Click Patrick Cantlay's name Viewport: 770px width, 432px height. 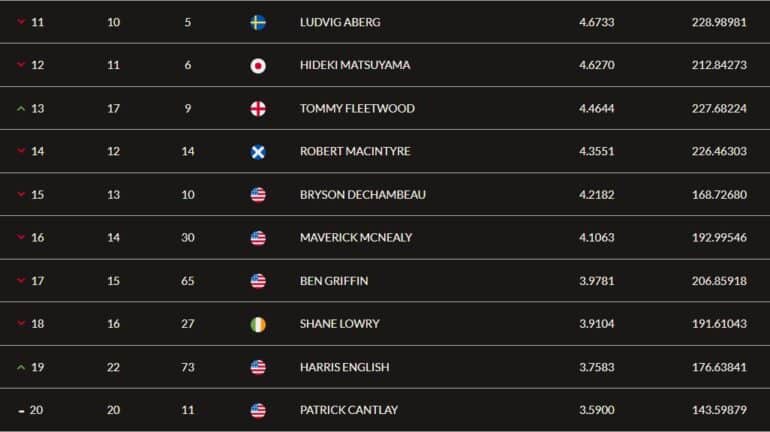point(349,410)
